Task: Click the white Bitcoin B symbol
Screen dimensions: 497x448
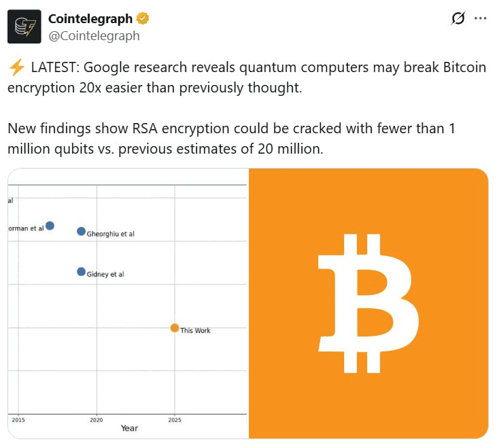Action: 369,303
